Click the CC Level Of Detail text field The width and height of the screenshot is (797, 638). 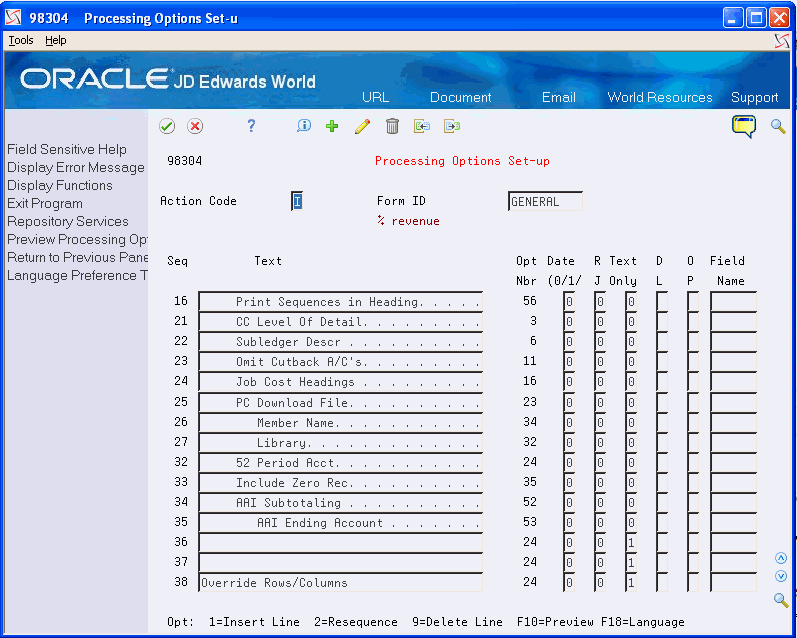coord(341,321)
